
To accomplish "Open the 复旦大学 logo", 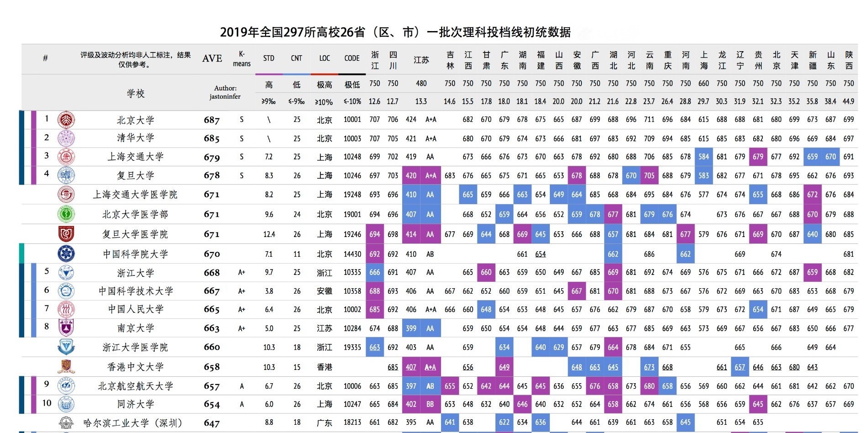I will point(66,175).
